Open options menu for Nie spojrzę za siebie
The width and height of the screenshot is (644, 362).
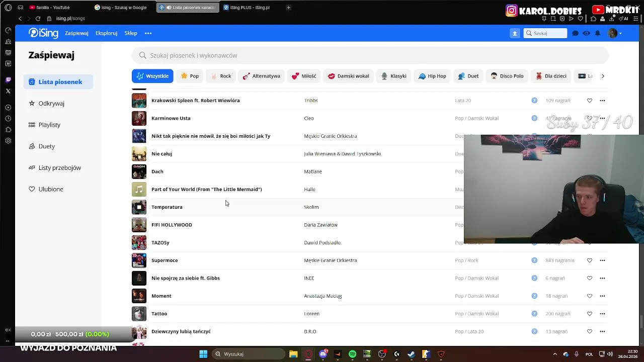click(602, 278)
